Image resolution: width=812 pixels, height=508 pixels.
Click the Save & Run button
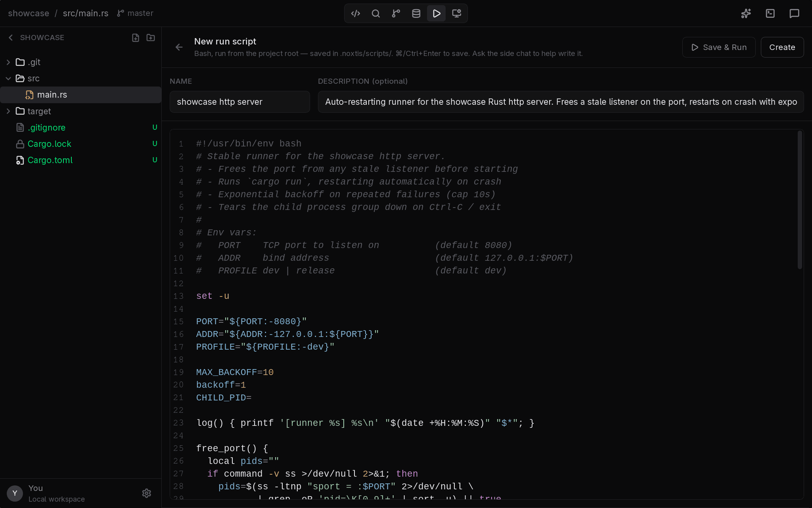719,47
